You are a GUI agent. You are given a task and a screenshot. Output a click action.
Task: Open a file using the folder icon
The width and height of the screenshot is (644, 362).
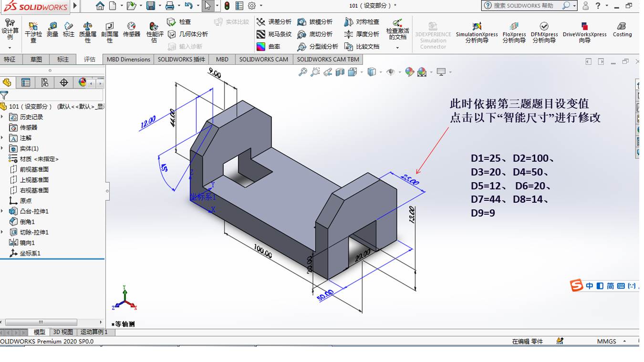click(131, 6)
